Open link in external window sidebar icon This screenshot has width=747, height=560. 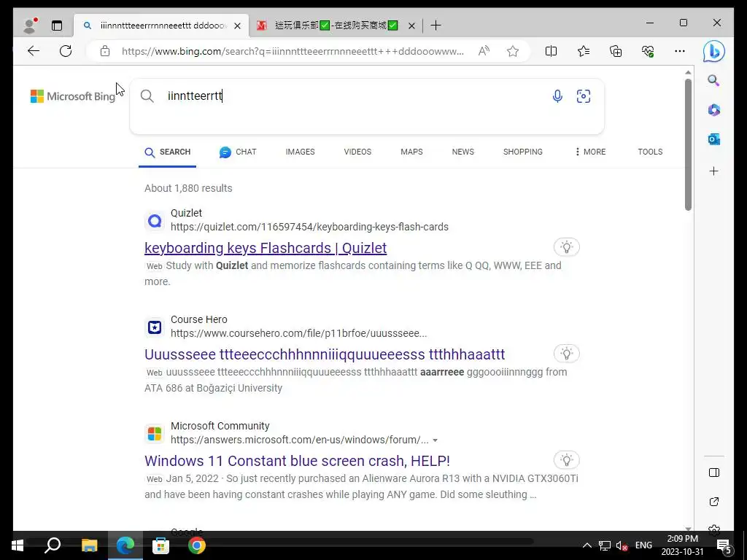point(713,502)
